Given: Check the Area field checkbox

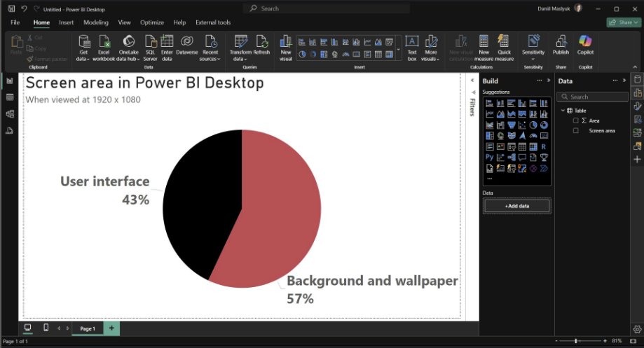Looking at the screenshot, I should (576, 120).
